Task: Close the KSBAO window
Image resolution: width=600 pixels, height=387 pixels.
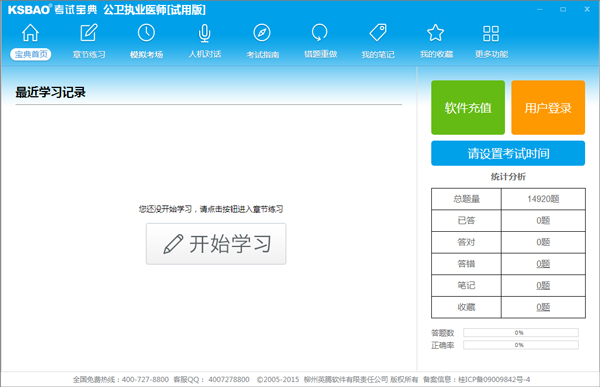Action: point(587,9)
